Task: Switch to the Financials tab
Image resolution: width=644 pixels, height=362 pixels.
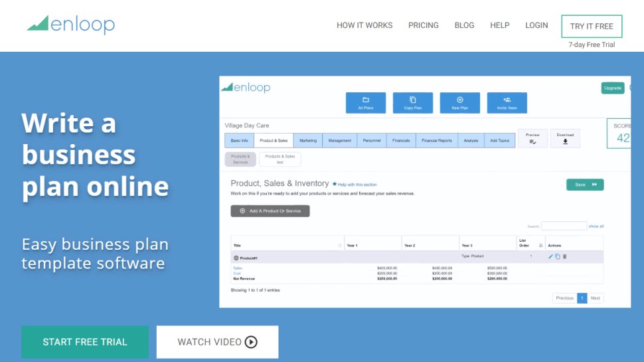Action: tap(401, 141)
